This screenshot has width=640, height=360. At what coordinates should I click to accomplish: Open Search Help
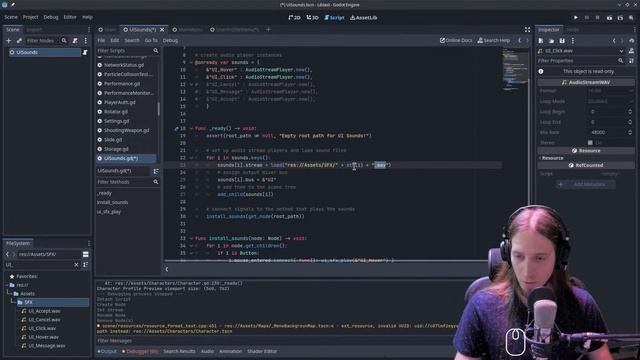pyautogui.click(x=493, y=40)
